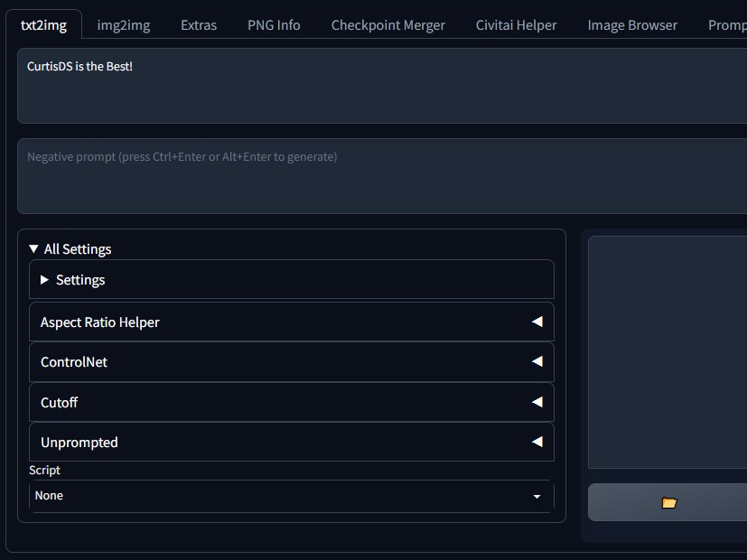Expand the Cutoff accordion
The height and width of the screenshot is (560, 747).
[292, 402]
